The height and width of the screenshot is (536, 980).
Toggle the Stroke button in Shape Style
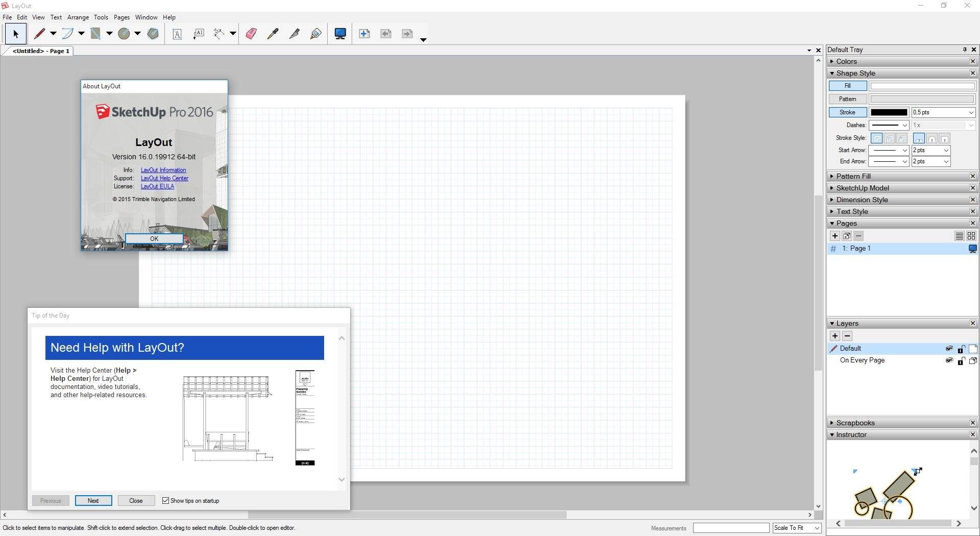point(847,112)
